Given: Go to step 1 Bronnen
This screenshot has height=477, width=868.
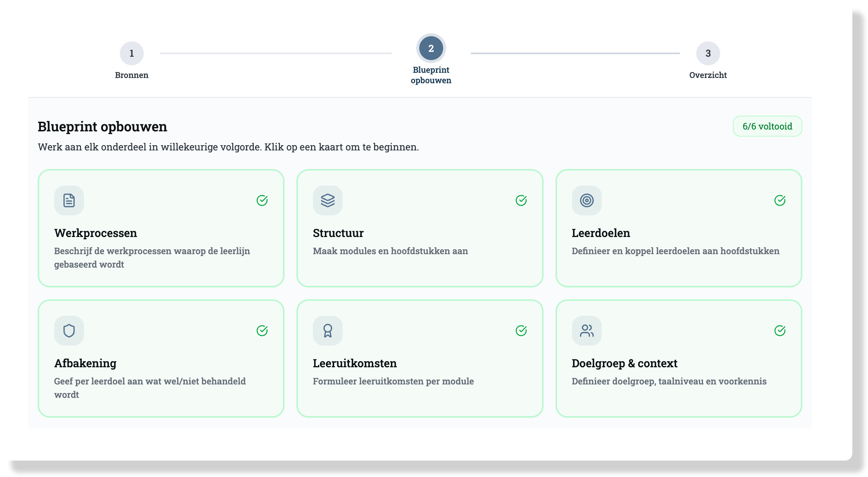Looking at the screenshot, I should 131,53.
